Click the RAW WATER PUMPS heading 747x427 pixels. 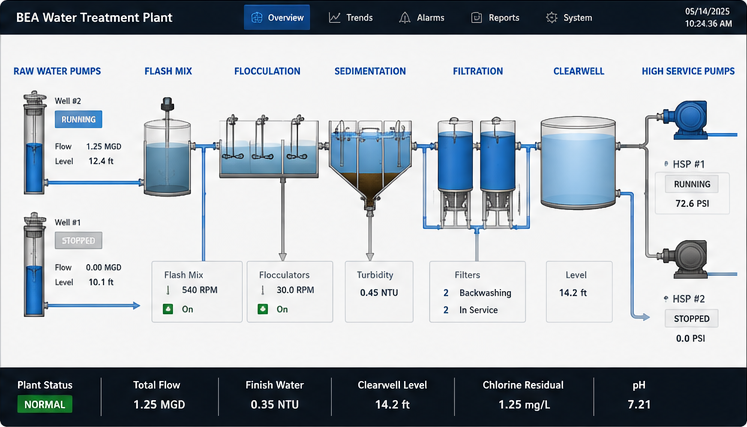coord(57,71)
